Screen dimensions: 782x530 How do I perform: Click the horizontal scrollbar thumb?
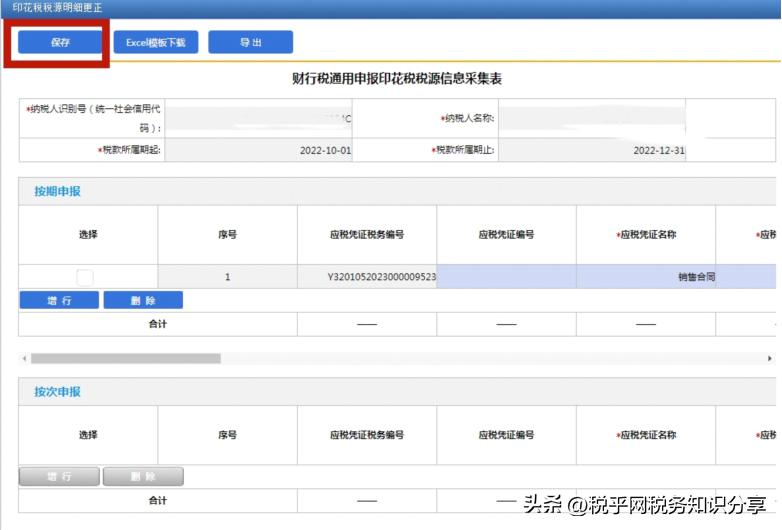(126, 358)
